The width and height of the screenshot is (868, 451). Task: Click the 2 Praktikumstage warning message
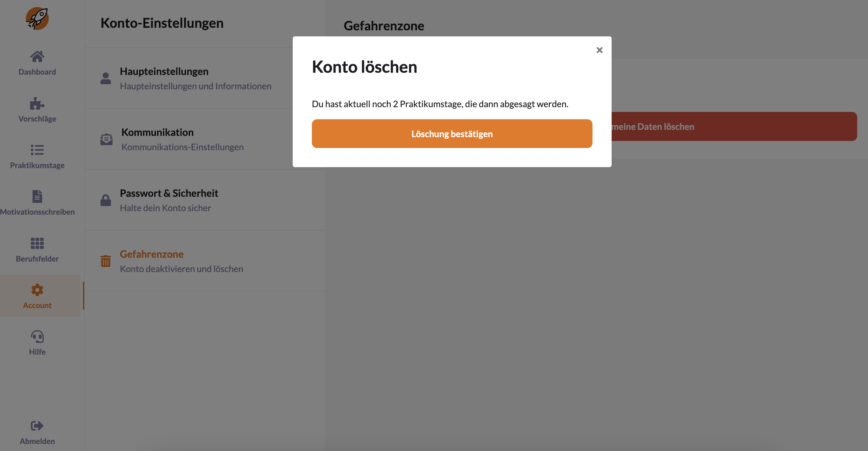[x=440, y=104]
